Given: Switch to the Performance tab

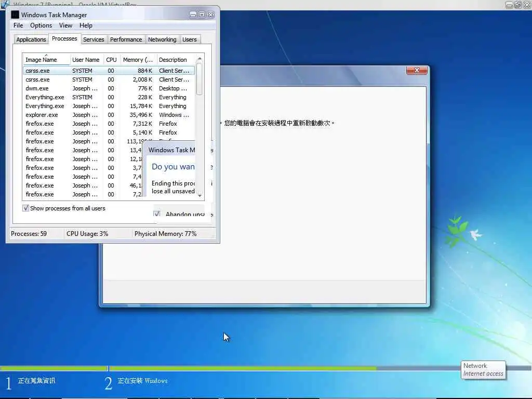Looking at the screenshot, I should pos(126,39).
